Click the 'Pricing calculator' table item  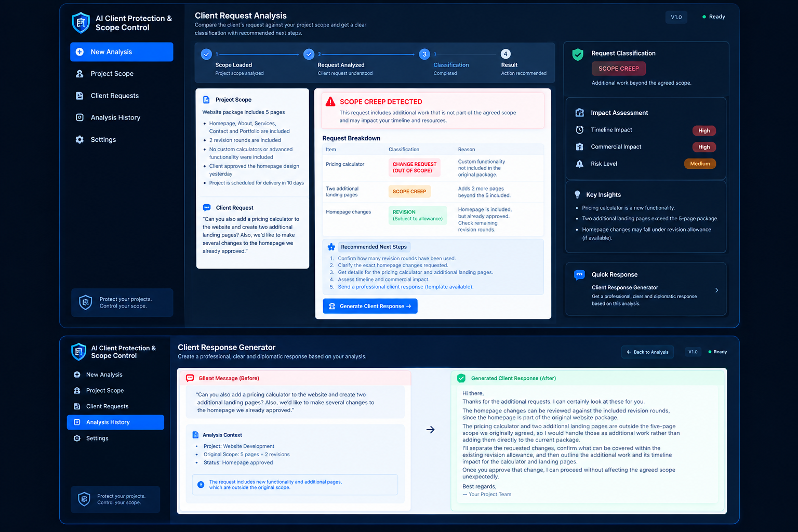point(345,164)
